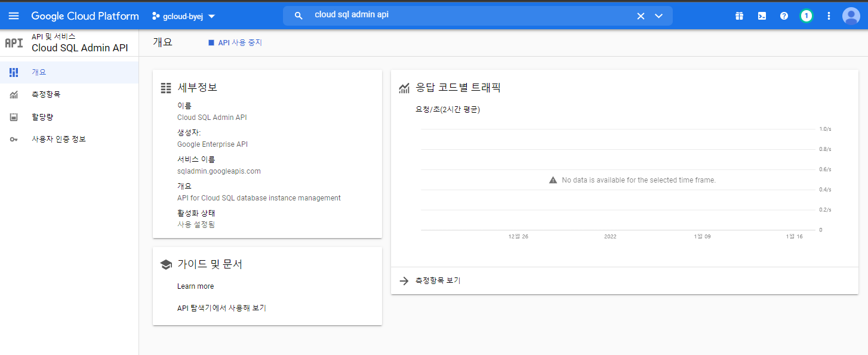Click the search magnifier icon

(x=299, y=16)
